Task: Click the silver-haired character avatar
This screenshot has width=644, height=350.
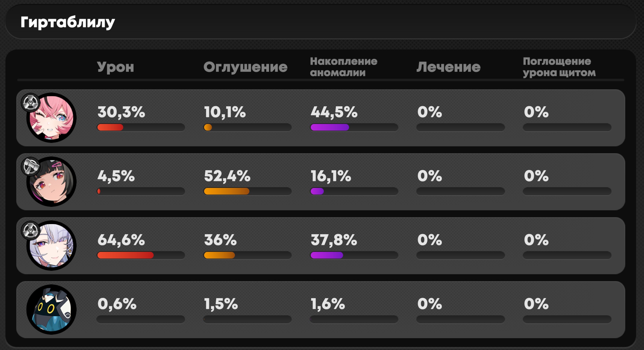Action: (x=51, y=245)
